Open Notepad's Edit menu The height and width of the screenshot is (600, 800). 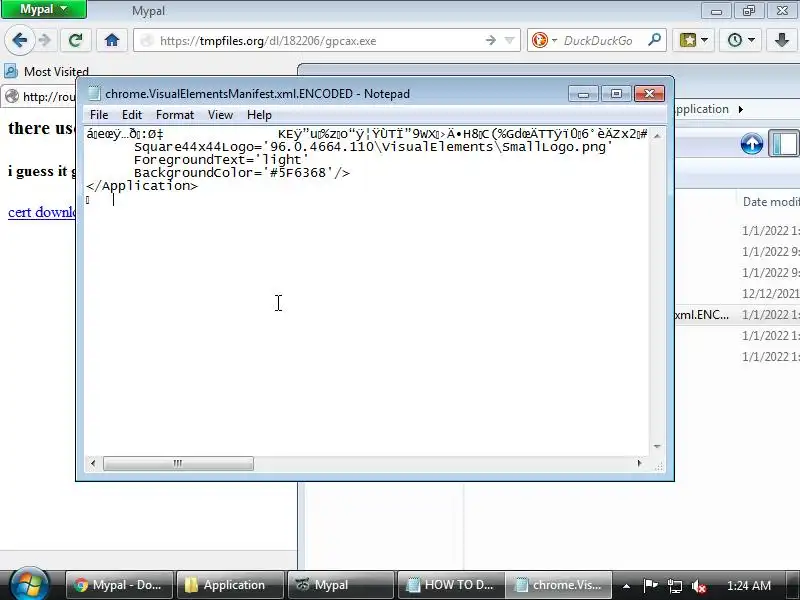132,115
